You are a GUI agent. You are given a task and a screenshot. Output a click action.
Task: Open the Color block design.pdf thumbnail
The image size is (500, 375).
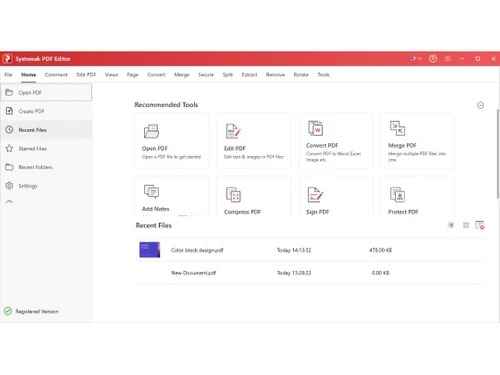point(150,250)
